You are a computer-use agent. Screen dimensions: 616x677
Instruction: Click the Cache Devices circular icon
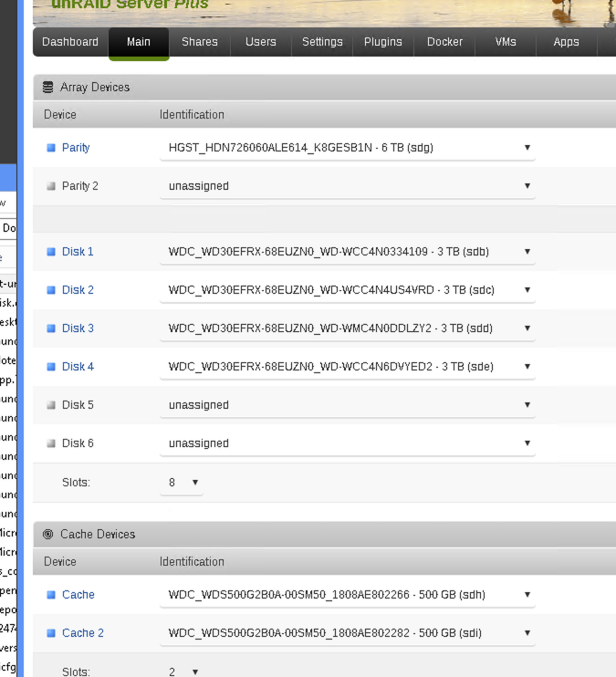(48, 534)
